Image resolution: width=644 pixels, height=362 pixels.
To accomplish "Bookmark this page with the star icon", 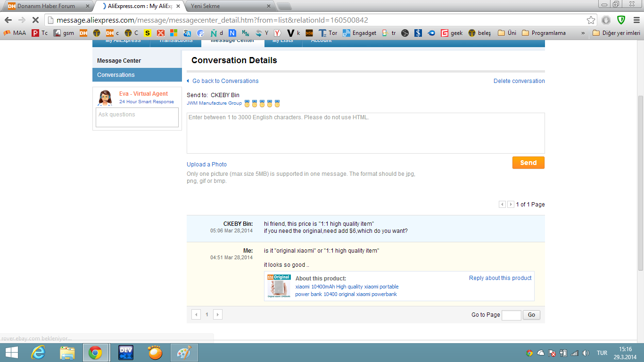I will (x=591, y=20).
